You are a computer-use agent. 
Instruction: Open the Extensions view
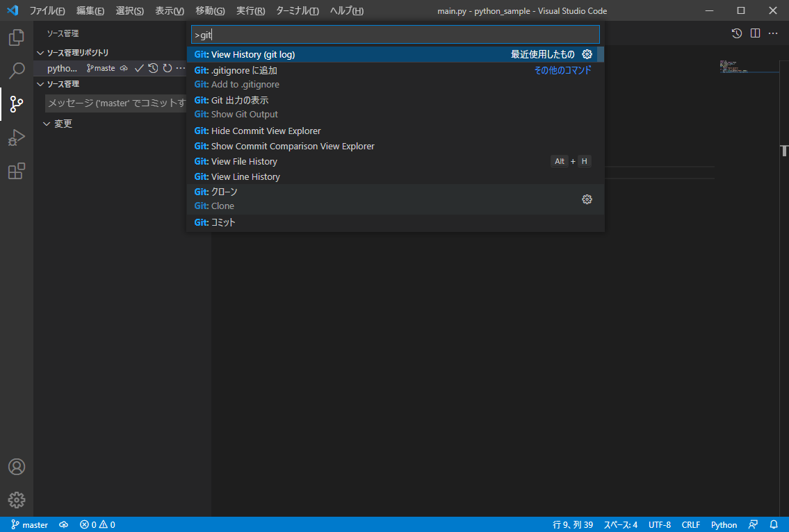click(x=17, y=171)
